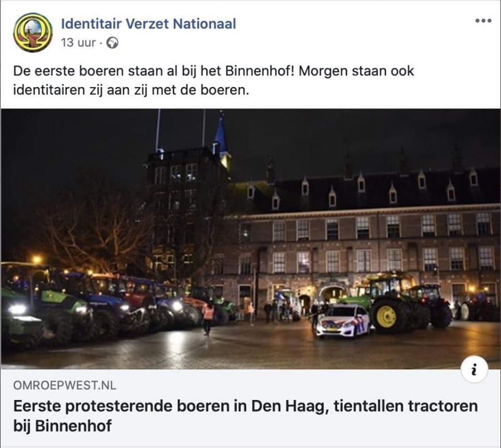
Task: Click the round info "i" button
Action: click(474, 369)
